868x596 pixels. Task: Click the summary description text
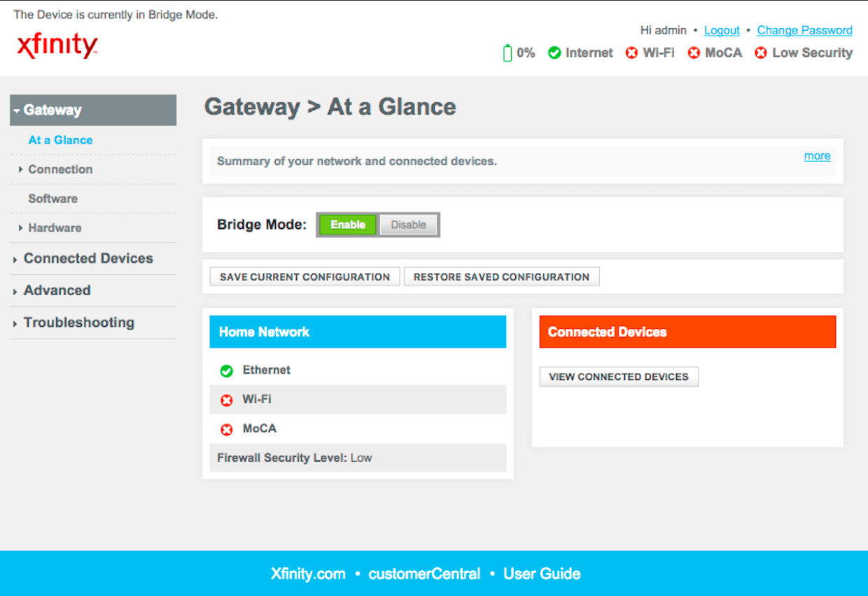pos(357,162)
